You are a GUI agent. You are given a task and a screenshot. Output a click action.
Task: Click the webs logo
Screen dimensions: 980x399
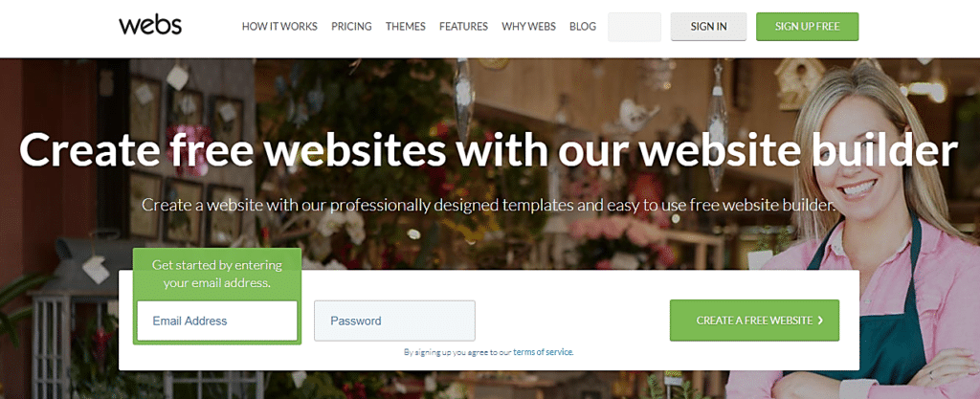click(150, 26)
